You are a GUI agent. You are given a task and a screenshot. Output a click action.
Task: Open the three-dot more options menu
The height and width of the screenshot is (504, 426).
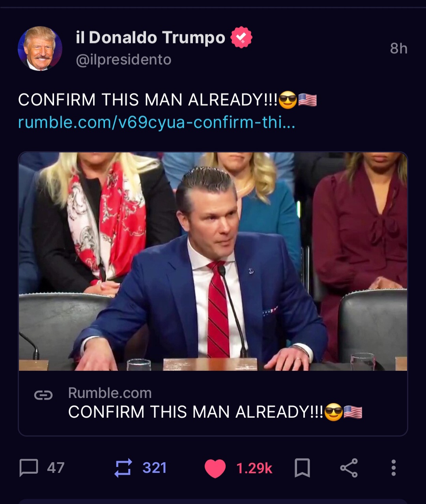393,468
